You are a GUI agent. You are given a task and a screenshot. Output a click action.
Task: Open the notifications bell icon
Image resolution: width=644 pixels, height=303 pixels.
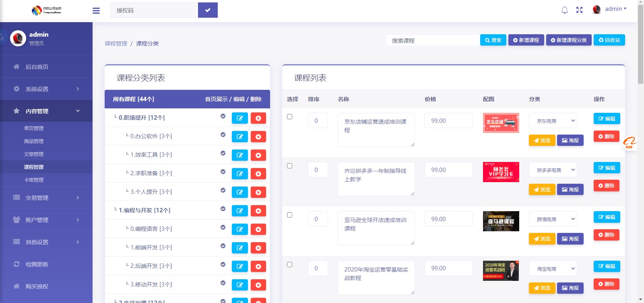565,10
